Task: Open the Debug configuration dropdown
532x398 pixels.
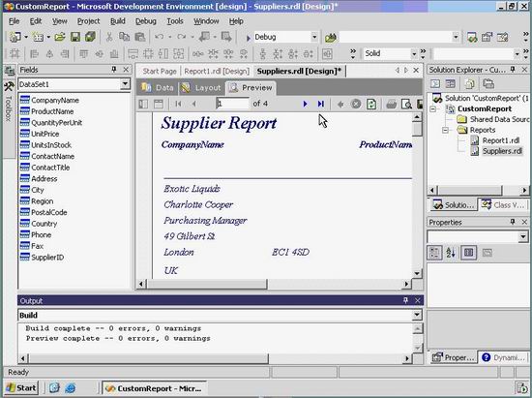Action: pos(314,37)
